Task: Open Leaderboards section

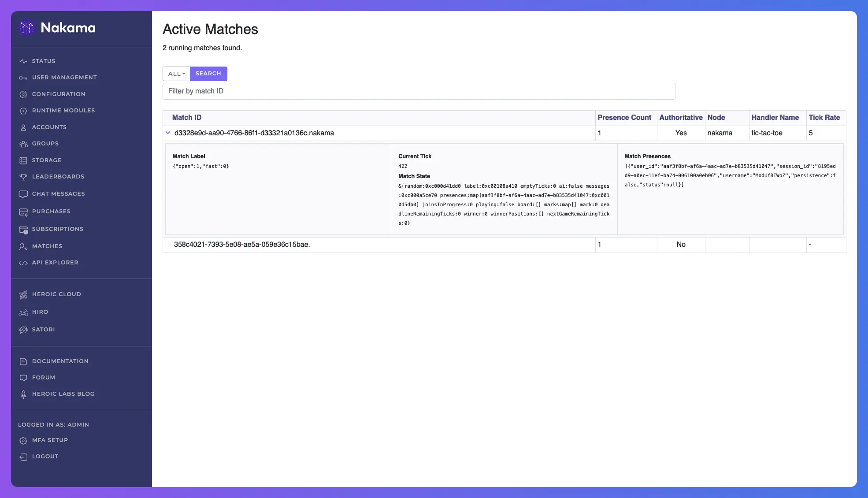Action: pos(58,177)
